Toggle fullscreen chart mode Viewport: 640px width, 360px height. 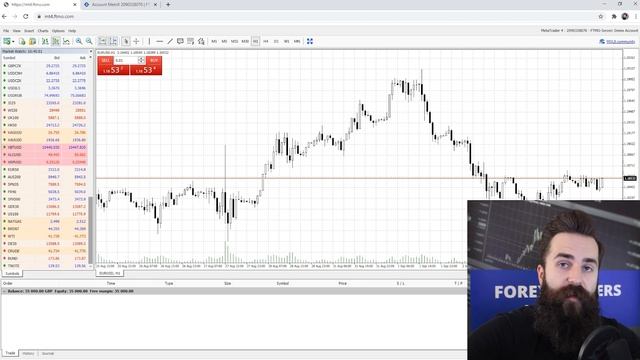310,41
